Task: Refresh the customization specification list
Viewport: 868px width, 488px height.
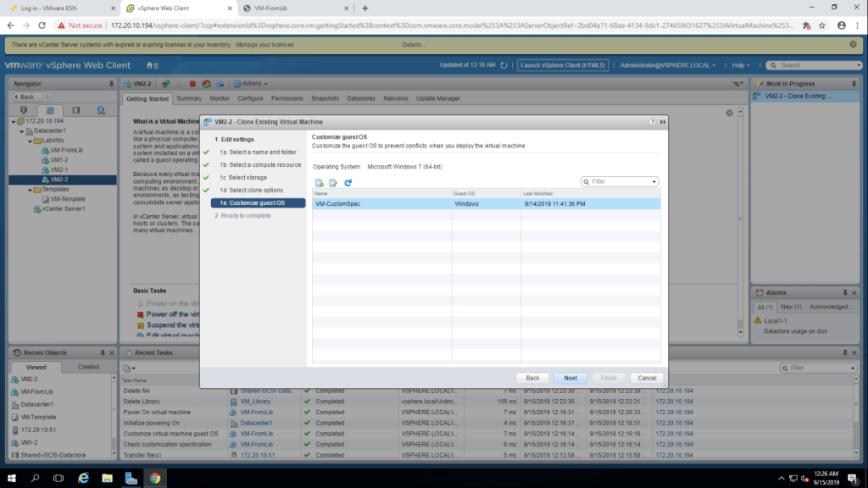Action: [348, 182]
